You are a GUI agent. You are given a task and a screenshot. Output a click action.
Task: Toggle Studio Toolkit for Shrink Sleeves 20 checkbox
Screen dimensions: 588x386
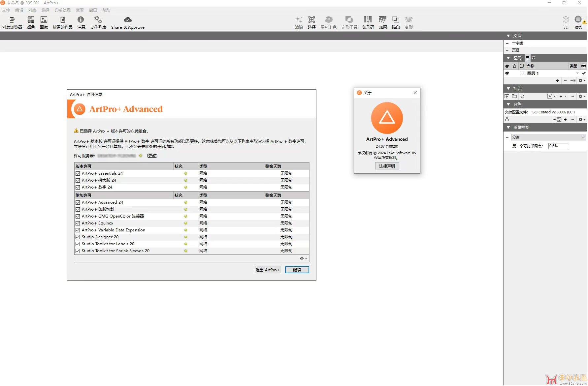pos(78,251)
